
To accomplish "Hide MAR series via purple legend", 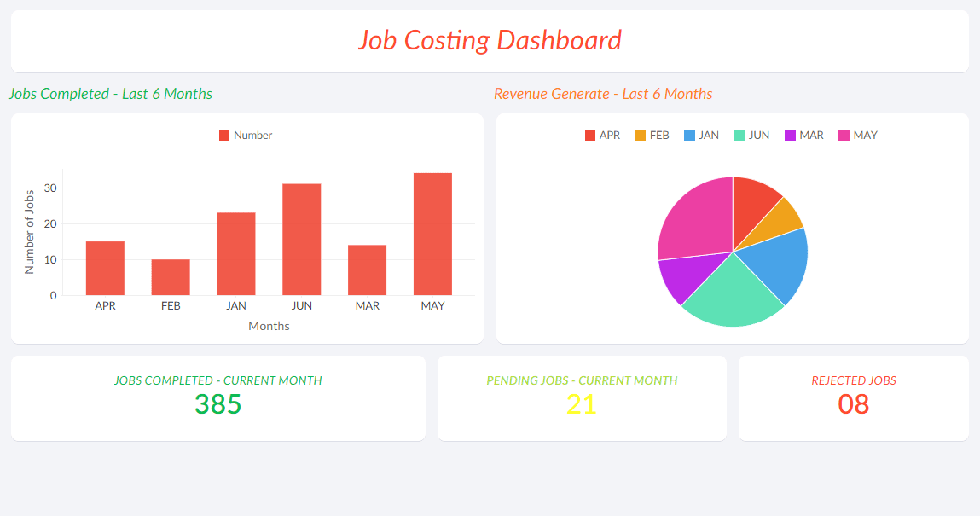I will pyautogui.click(x=790, y=136).
